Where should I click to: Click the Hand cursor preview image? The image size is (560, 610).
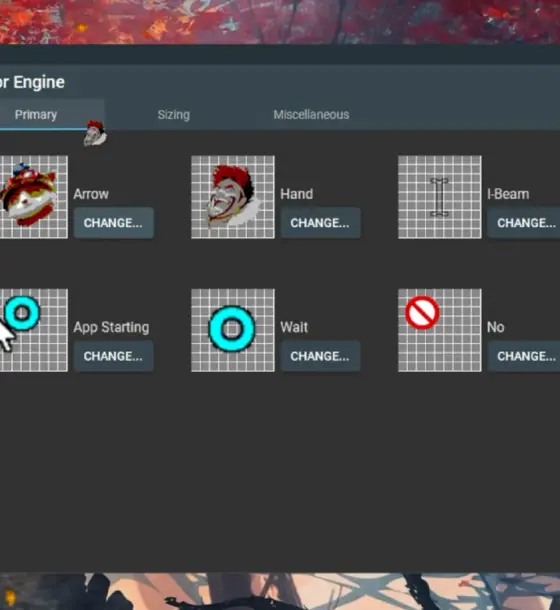click(x=233, y=197)
